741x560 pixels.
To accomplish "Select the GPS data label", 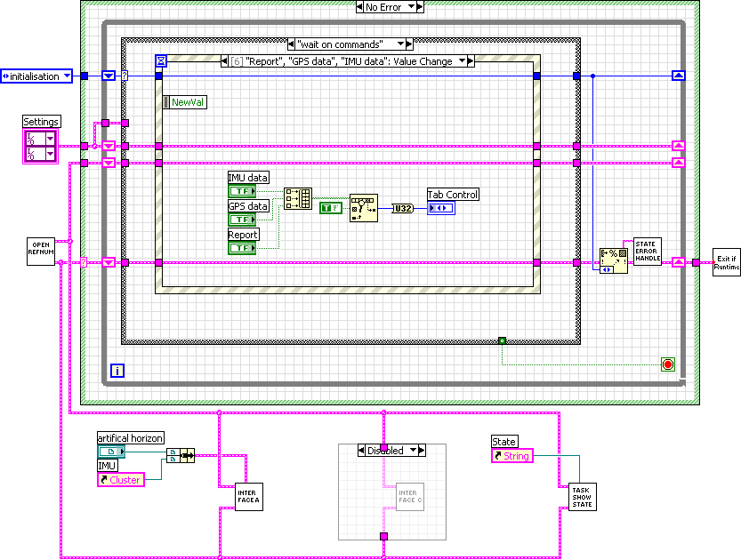I will tap(248, 206).
